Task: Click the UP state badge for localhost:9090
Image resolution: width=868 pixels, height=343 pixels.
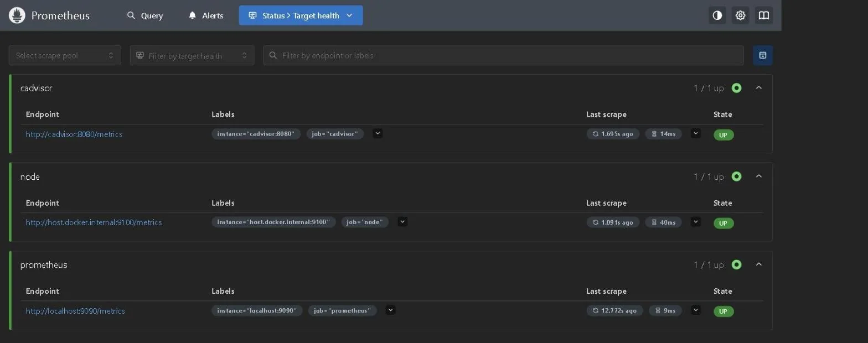Action: [724, 311]
